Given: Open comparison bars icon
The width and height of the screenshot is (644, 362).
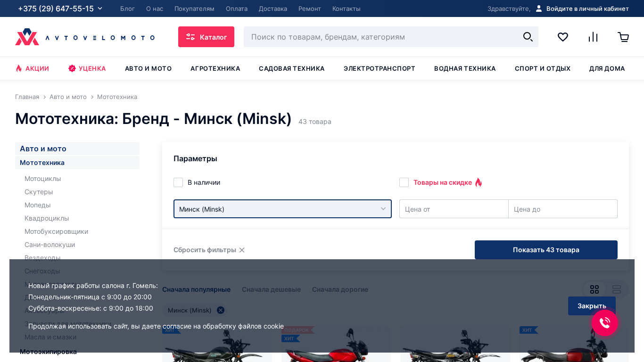Looking at the screenshot, I should (593, 37).
